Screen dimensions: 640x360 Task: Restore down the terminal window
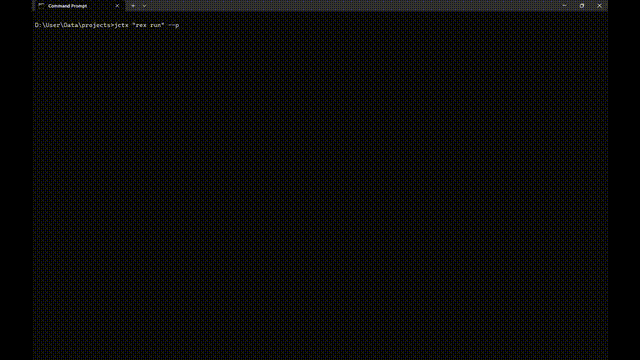click(582, 6)
